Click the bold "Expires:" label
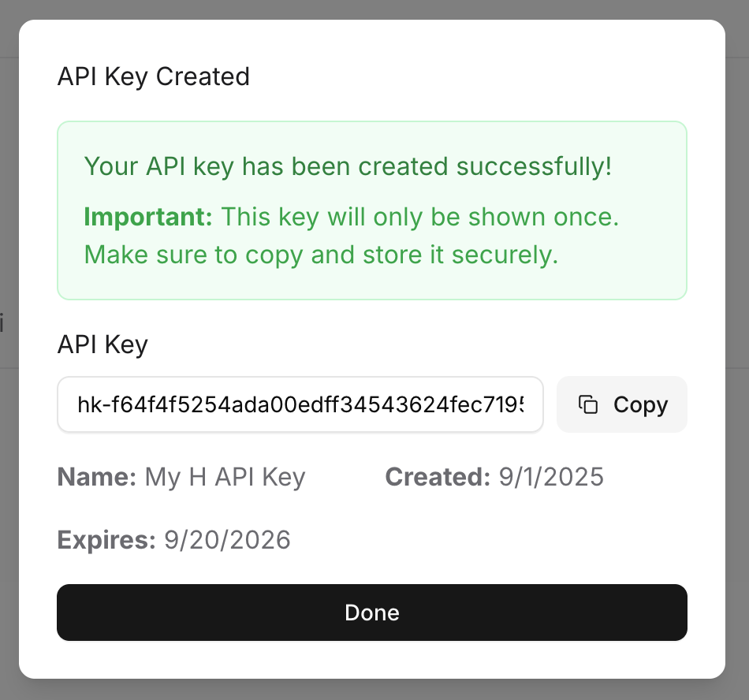Viewport: 749px width, 700px height. click(106, 540)
